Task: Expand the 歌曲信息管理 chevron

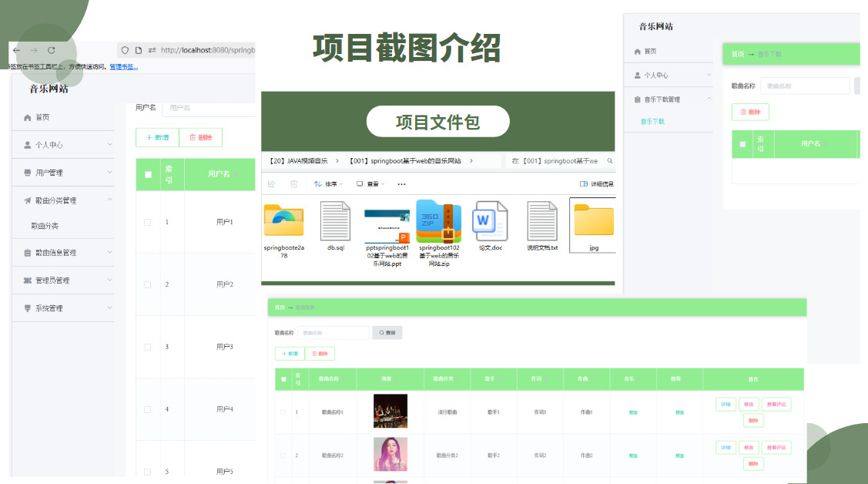Action: (109, 252)
